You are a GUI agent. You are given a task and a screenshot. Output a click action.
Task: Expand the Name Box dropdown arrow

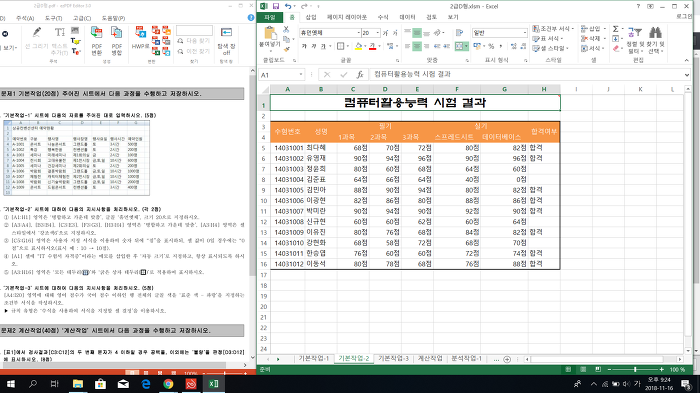tap(301, 75)
